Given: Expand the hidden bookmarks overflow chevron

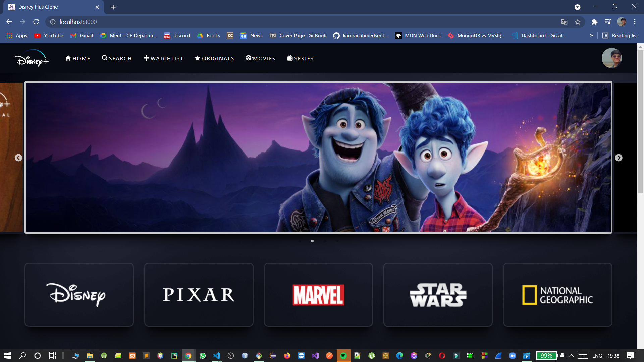Looking at the screenshot, I should [x=591, y=36].
